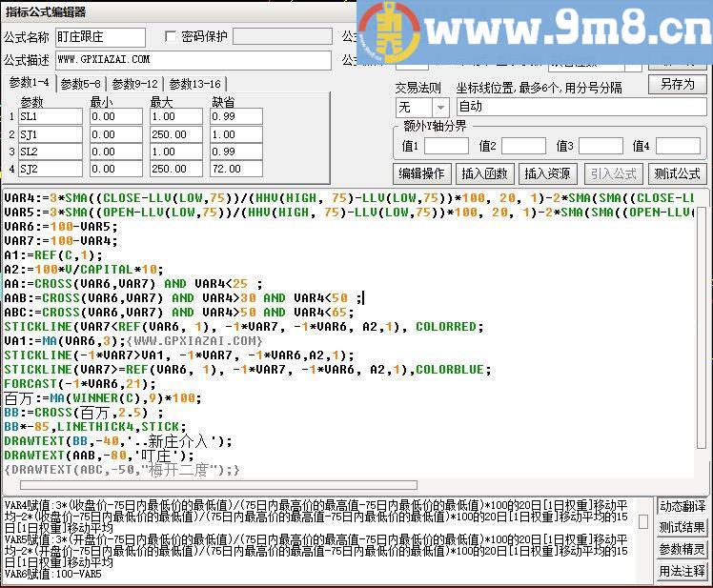Screen dimensions: 713x588
Task: Select the SJ2 default value 72.00 field
Action: pyautogui.click(x=235, y=169)
